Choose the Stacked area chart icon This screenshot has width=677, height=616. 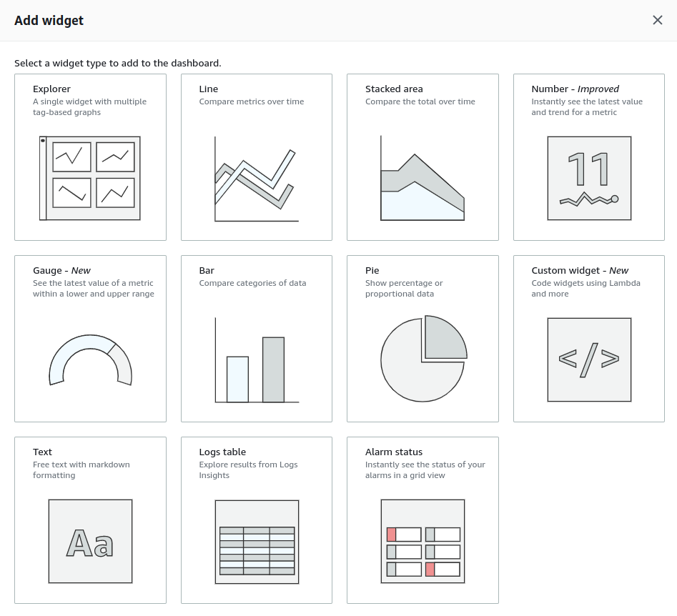(422, 179)
